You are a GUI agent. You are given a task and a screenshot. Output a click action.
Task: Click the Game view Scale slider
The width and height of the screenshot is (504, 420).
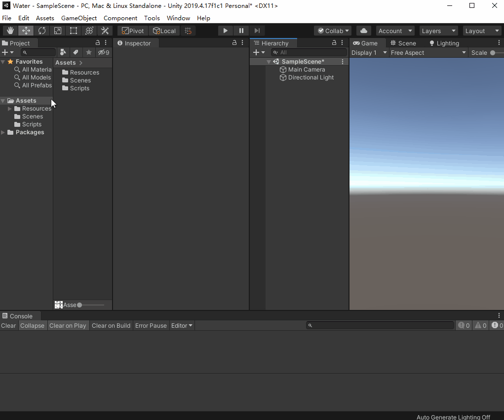497,53
